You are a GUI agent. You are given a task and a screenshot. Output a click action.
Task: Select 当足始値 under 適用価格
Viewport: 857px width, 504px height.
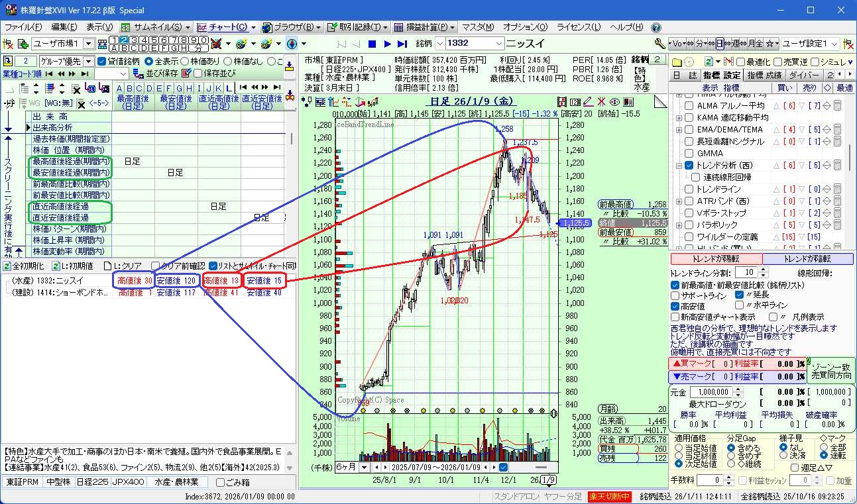coord(679,448)
